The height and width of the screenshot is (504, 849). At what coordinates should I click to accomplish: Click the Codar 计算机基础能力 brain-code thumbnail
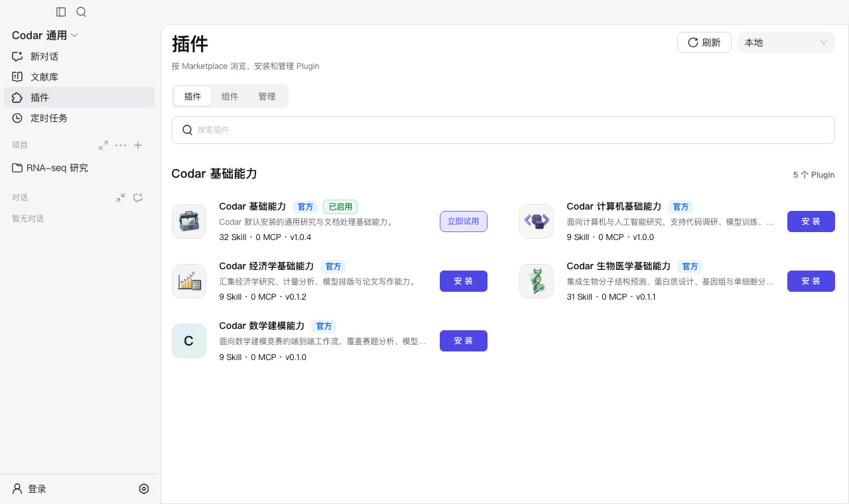click(537, 221)
